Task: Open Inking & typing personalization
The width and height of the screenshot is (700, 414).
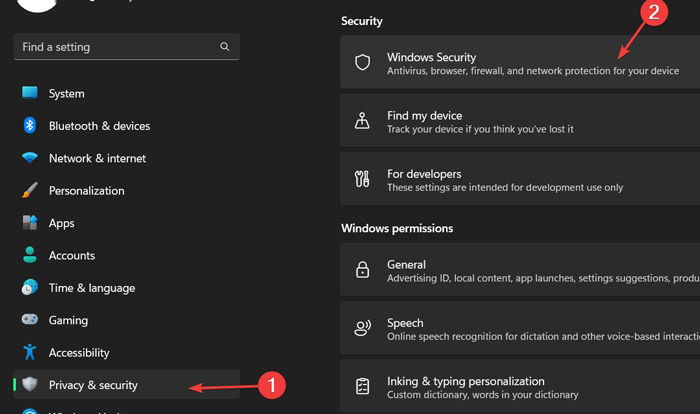Action: [x=520, y=386]
